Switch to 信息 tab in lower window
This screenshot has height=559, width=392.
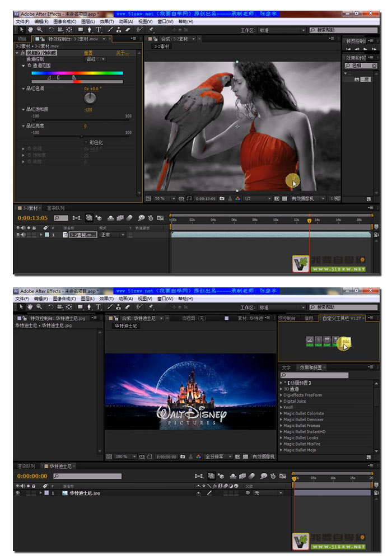point(309,318)
